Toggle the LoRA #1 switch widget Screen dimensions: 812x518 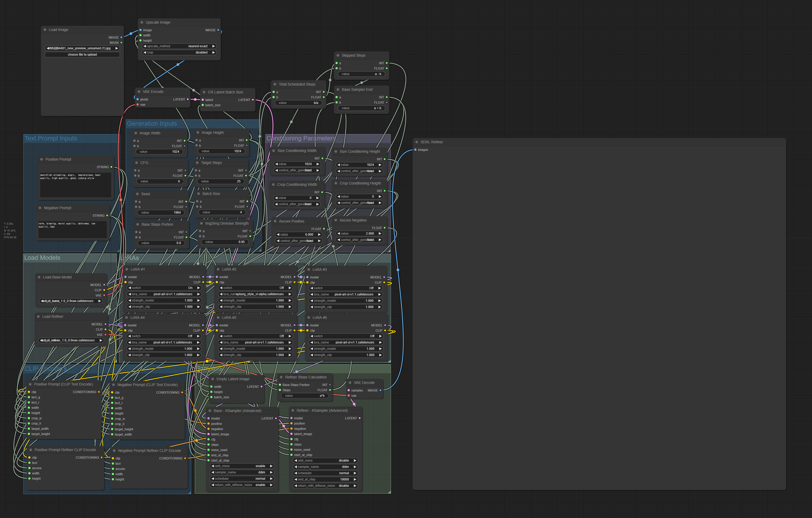point(164,288)
